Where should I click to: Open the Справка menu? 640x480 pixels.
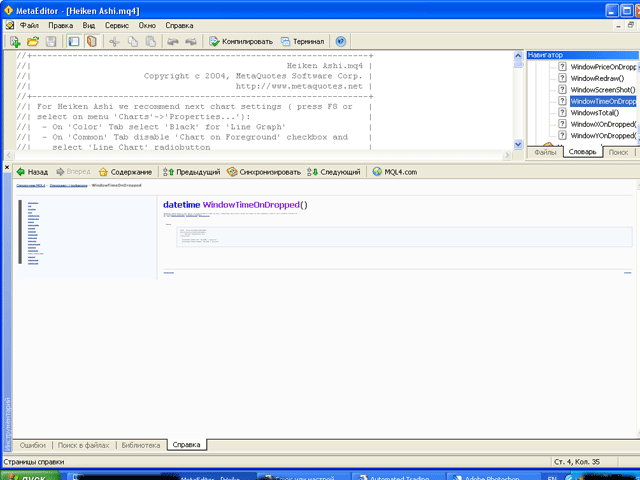(179, 25)
